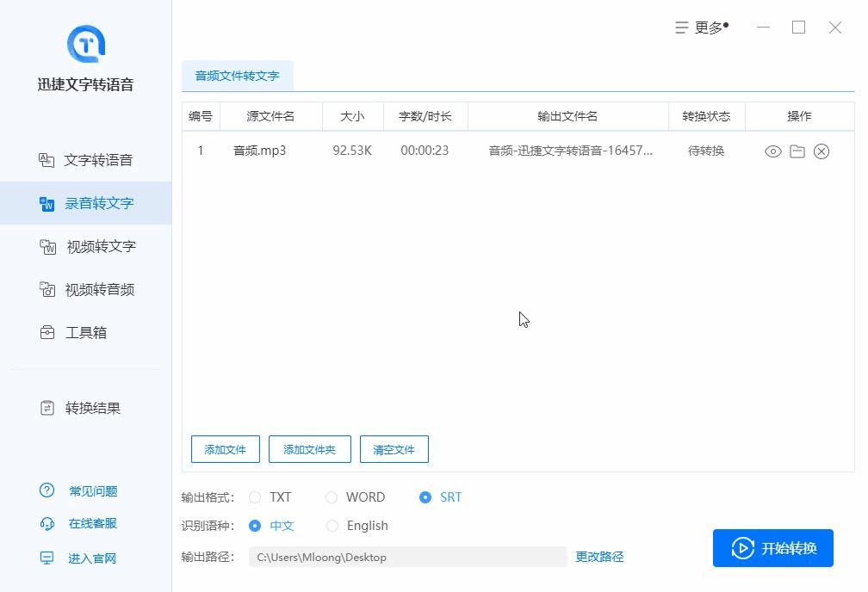Click the play icon in 开始转换
This screenshot has width=868, height=592.
click(x=743, y=548)
